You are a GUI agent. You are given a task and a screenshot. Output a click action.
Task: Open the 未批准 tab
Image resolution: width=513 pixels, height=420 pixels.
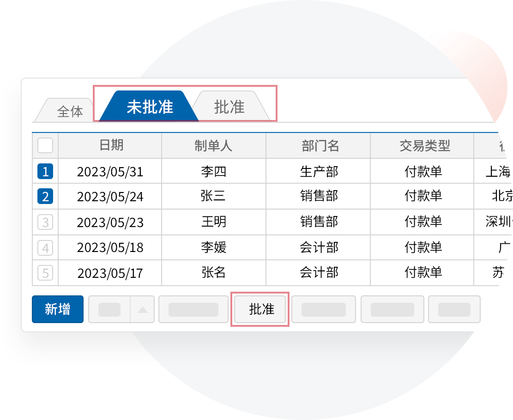click(149, 107)
